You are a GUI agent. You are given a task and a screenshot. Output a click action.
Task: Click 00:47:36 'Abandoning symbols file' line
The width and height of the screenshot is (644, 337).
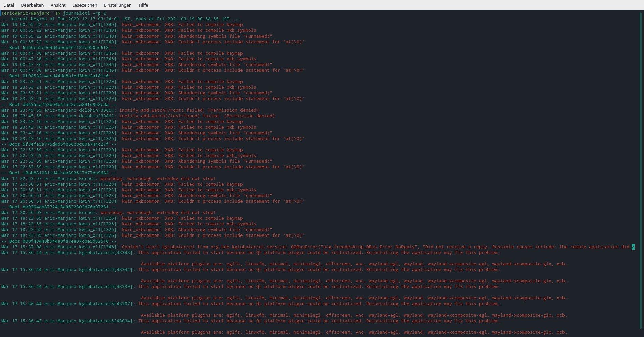(137, 65)
